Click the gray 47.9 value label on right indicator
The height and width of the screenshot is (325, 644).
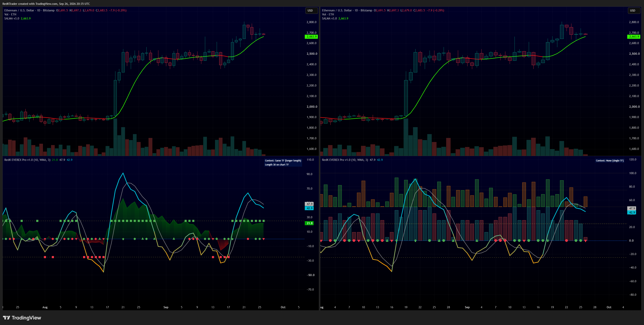coord(632,208)
